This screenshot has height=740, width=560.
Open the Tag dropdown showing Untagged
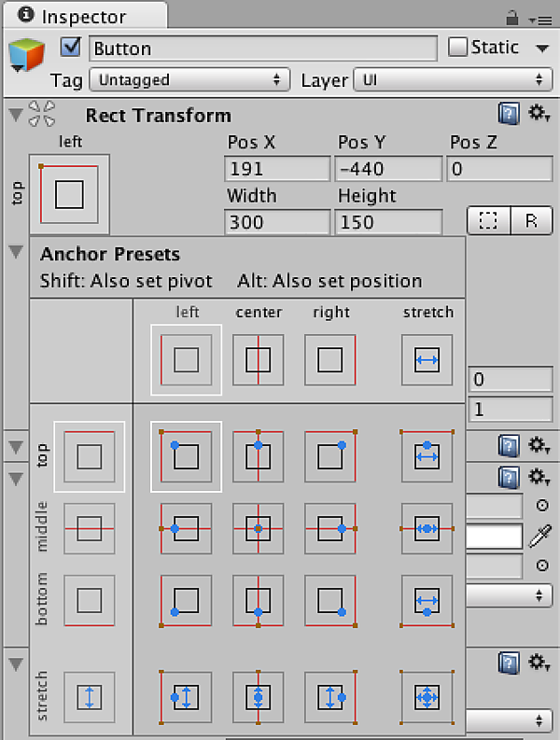(x=191, y=80)
